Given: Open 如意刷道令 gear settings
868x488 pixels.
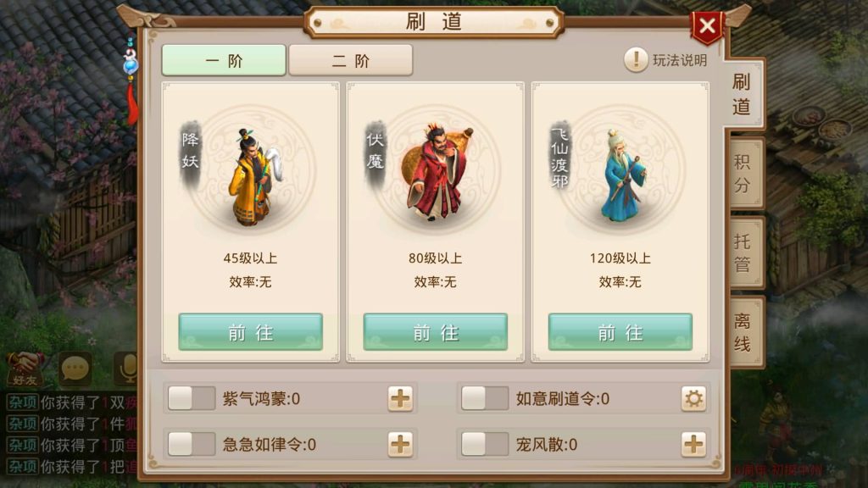Looking at the screenshot, I should tap(693, 399).
